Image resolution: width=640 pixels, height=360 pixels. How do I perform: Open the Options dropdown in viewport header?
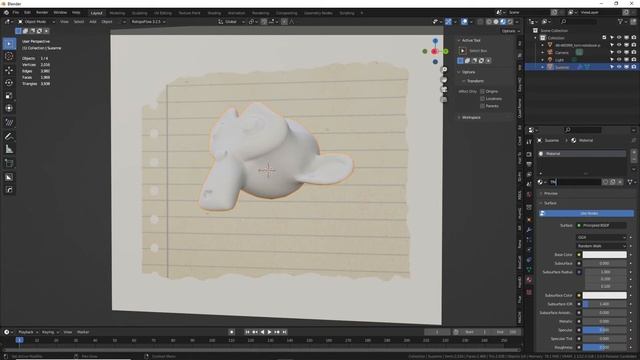(511, 31)
